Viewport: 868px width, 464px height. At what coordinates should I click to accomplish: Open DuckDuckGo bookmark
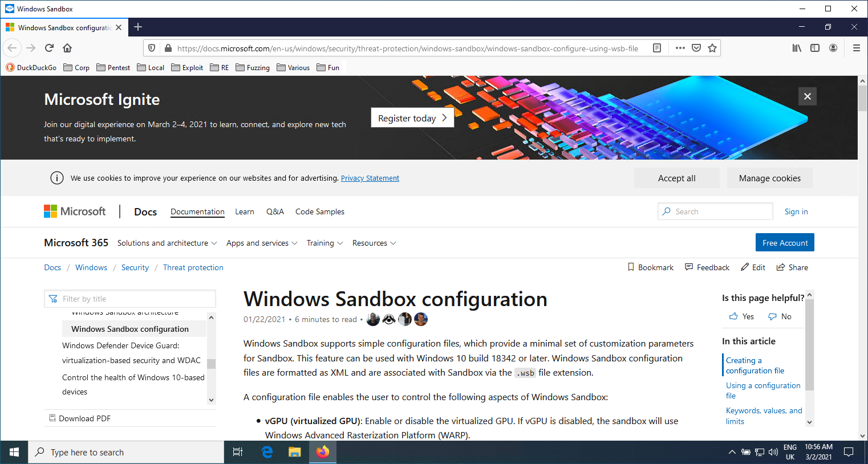(x=31, y=67)
